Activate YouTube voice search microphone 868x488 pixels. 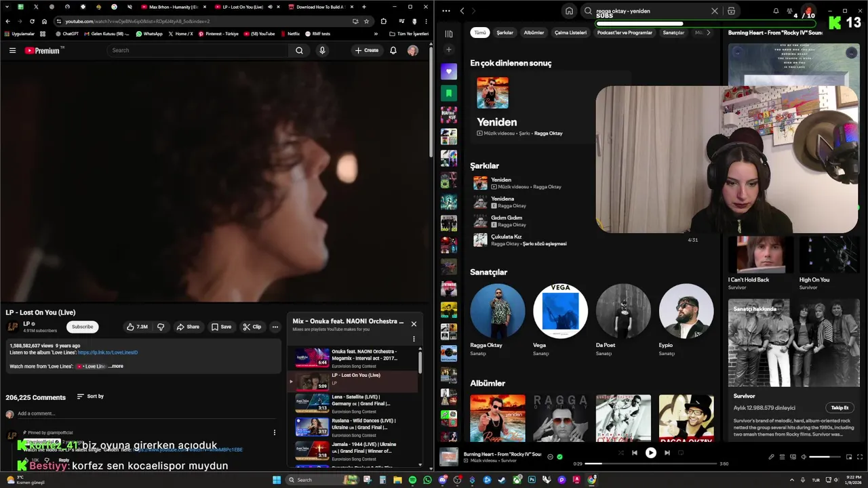click(322, 50)
